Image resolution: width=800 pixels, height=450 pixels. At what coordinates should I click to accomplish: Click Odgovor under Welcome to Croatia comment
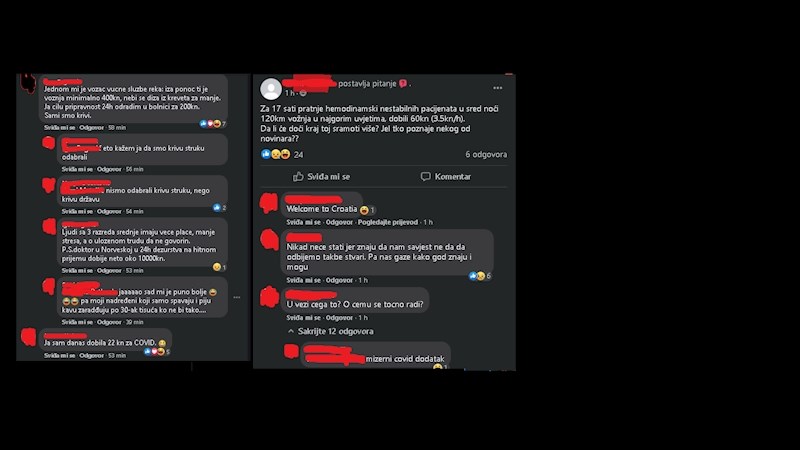point(339,222)
